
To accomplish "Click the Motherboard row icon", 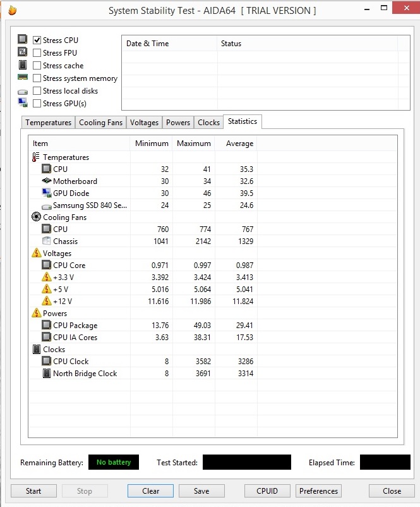I will pyautogui.click(x=47, y=180).
